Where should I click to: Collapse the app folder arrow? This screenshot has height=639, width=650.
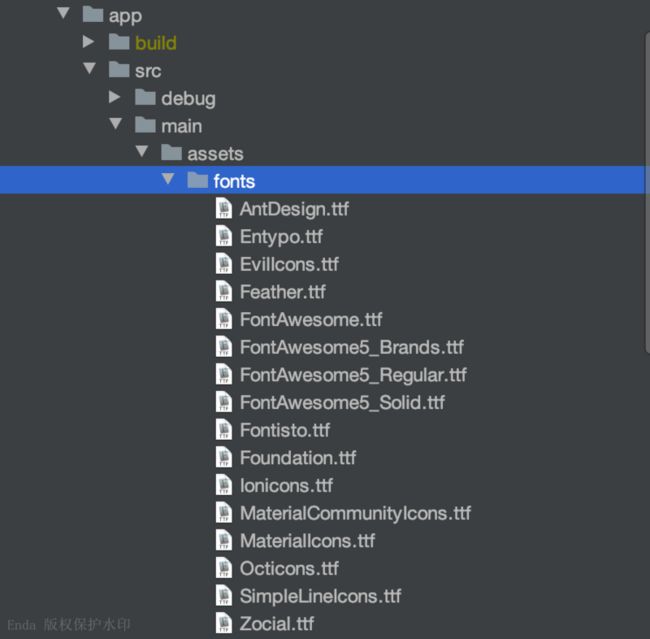pos(63,13)
